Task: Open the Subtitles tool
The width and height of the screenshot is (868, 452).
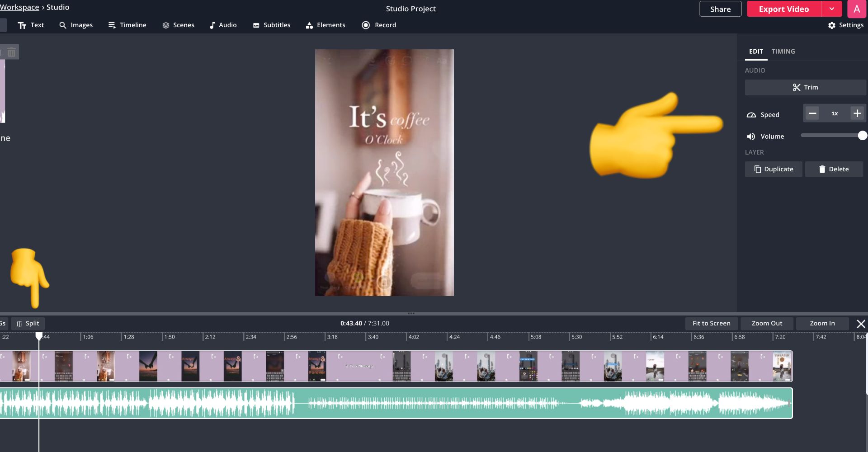Action: tap(271, 25)
